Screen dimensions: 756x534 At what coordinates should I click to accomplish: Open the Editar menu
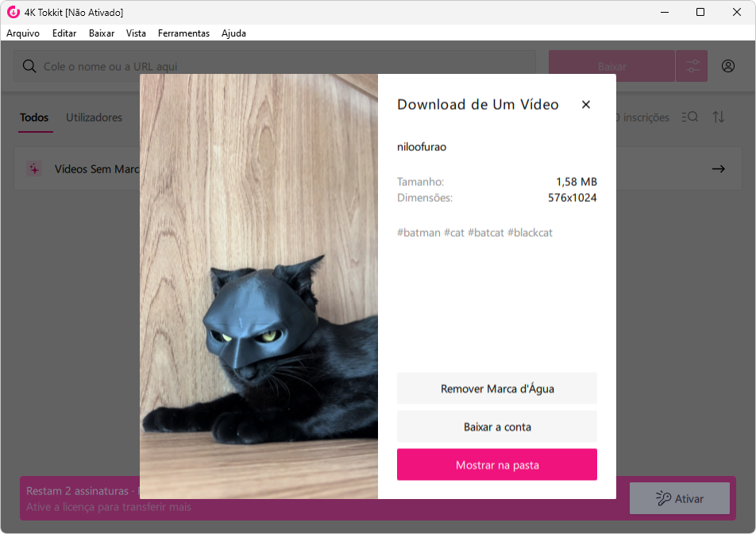click(64, 33)
